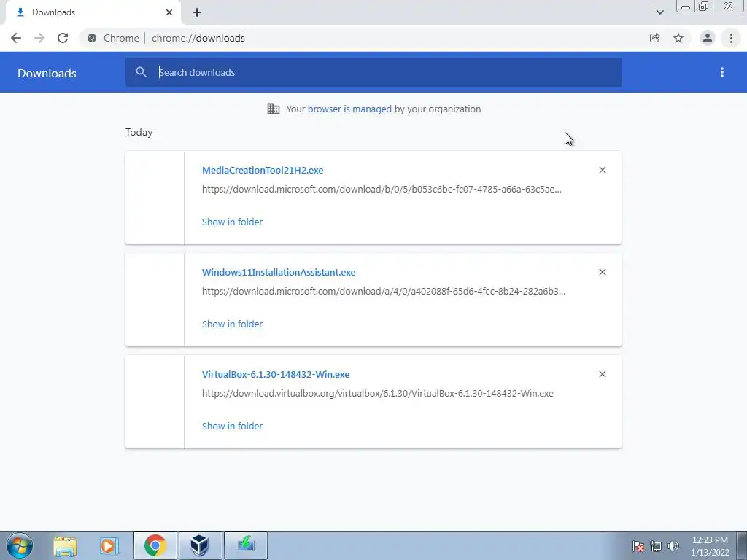The height and width of the screenshot is (560, 747).
Task: Show VirtualBox installer in folder
Action: pyautogui.click(x=232, y=426)
